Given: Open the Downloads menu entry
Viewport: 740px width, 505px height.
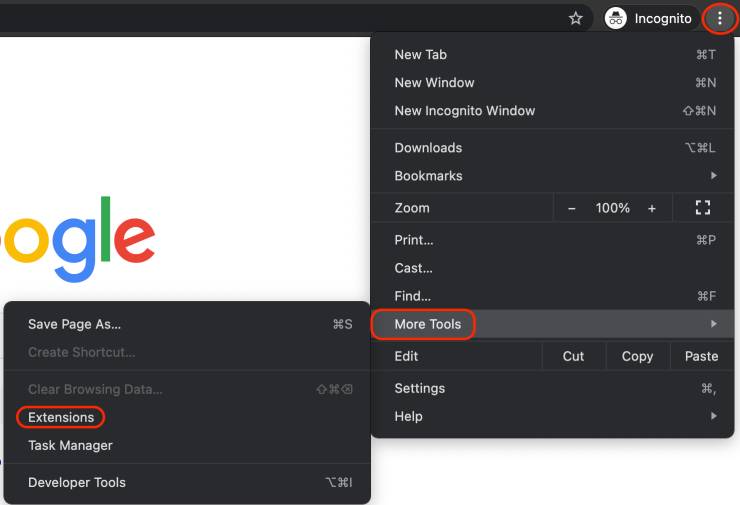Looking at the screenshot, I should 428,148.
